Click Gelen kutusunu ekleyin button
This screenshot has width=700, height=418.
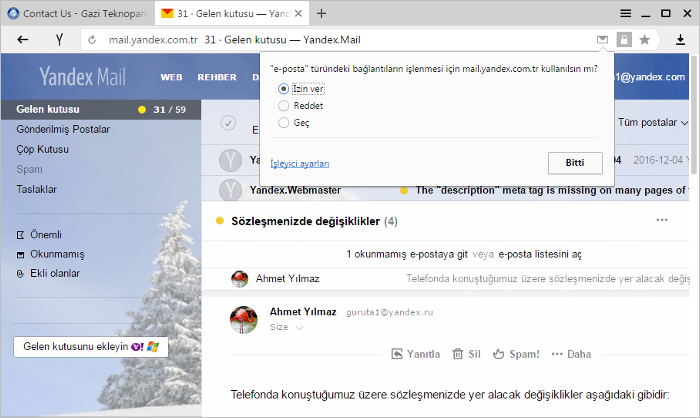[x=91, y=347]
